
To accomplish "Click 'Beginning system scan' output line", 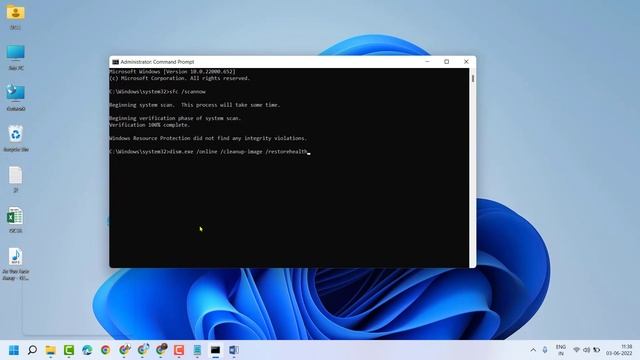I will [x=195, y=105].
